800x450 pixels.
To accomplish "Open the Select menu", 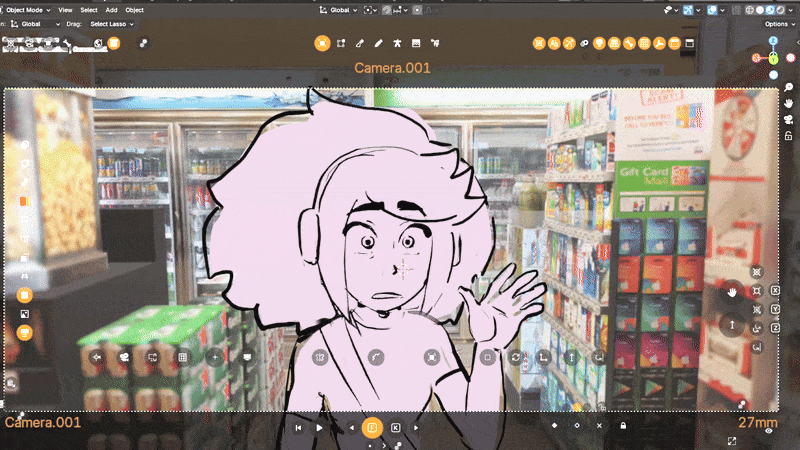I will 89,10.
